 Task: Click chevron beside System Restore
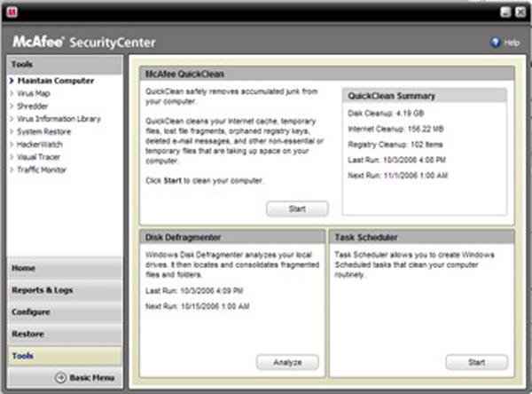tap(12, 131)
